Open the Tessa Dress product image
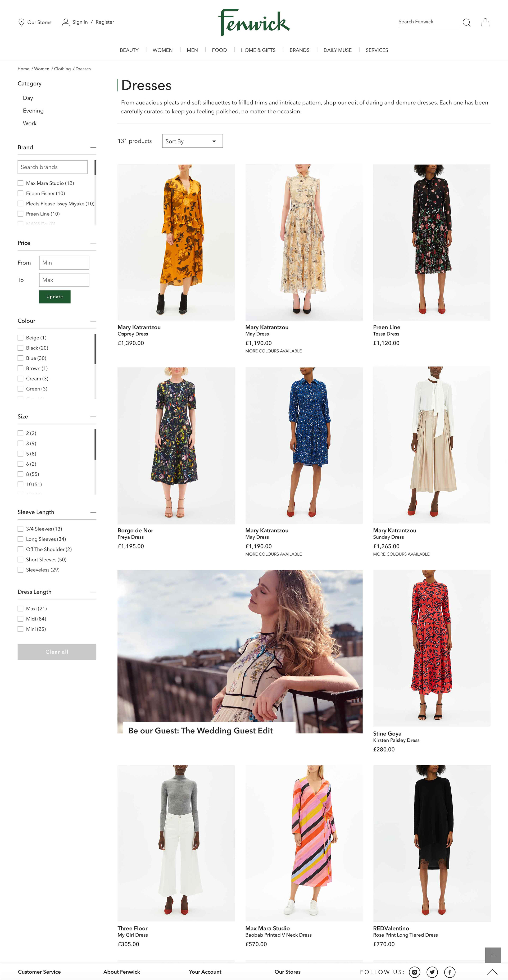The width and height of the screenshot is (508, 980). point(432,242)
